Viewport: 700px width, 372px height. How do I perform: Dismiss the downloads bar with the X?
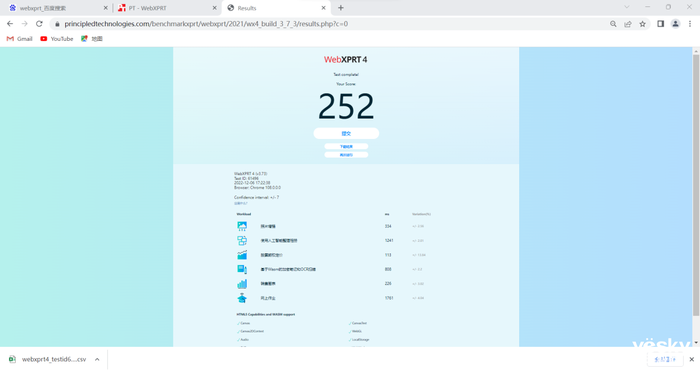692,359
